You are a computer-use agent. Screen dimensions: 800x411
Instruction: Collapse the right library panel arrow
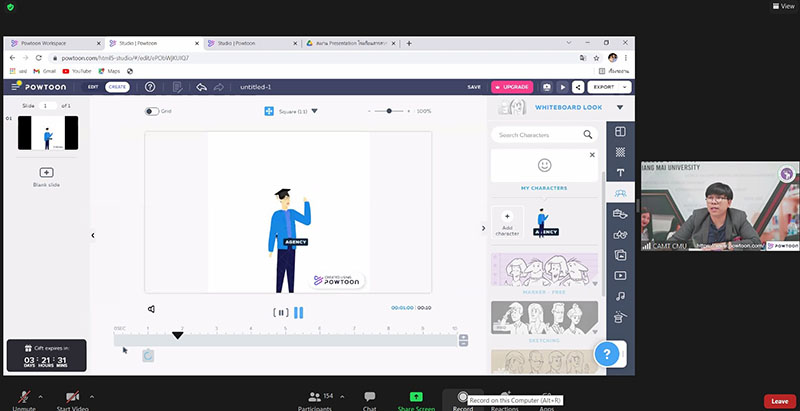(x=484, y=228)
